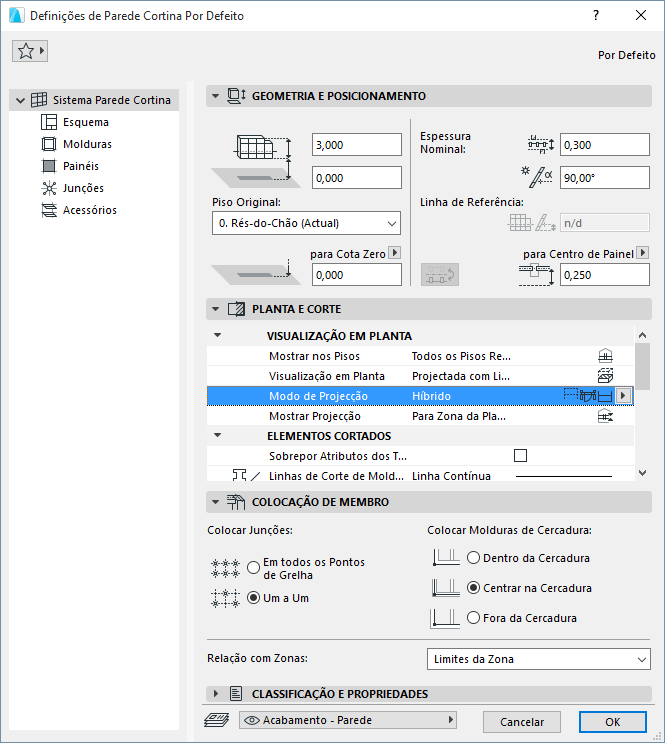Select Fora da Cercadura option
The image size is (665, 743).
474,617
